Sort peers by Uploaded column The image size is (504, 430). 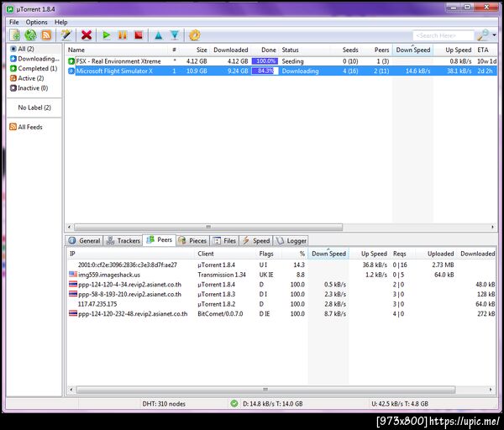coord(435,254)
